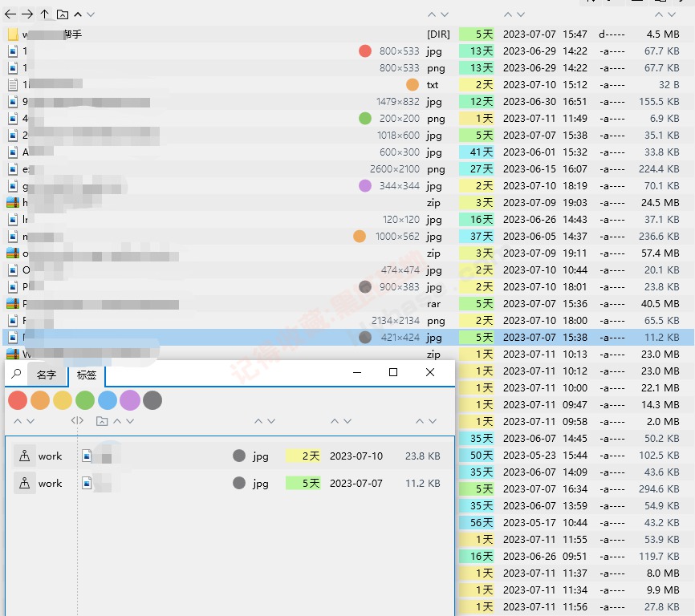
Task: Click the purple tag dot on 344×344 jpg
Action: [365, 185]
